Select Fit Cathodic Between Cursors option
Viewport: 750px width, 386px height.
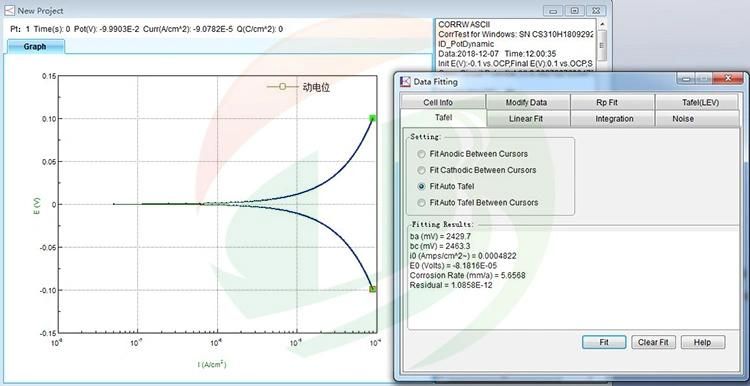tap(421, 170)
